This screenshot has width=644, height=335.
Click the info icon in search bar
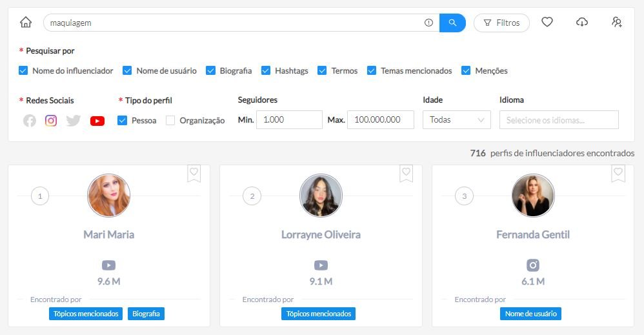429,23
